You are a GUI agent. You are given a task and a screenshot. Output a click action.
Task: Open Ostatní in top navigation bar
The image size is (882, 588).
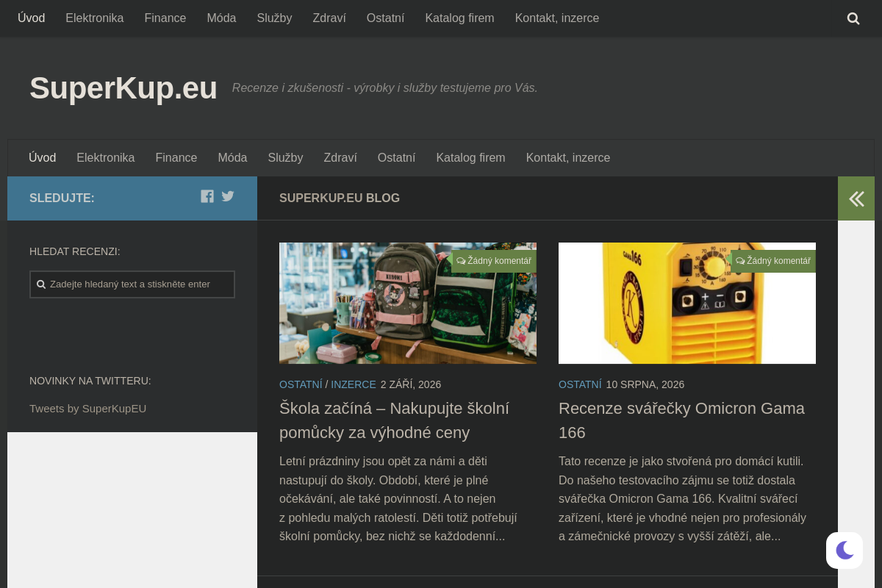pyautogui.click(x=385, y=18)
